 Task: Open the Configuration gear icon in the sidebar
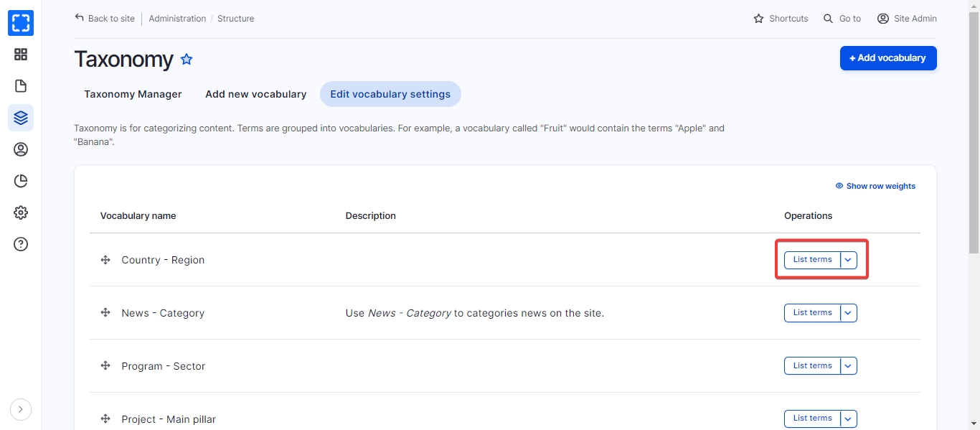click(x=21, y=212)
